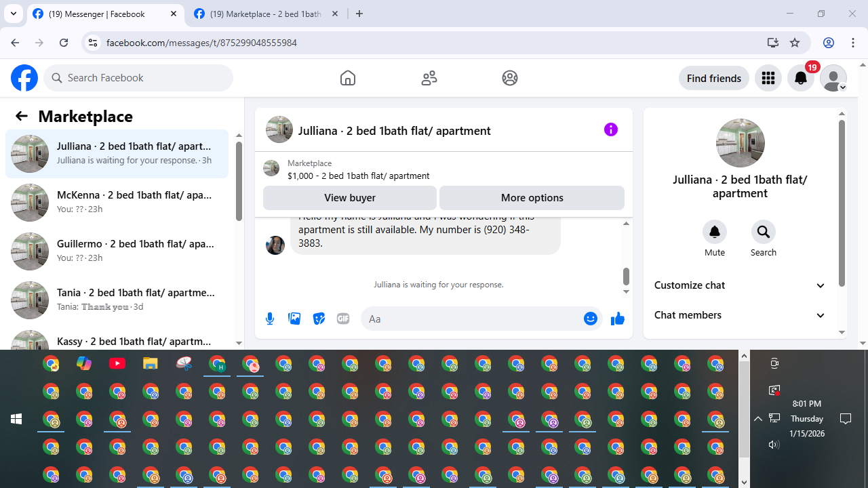Click the taskbar scroll-down arrow
Screen dimensions: 868x488
pos(744,483)
